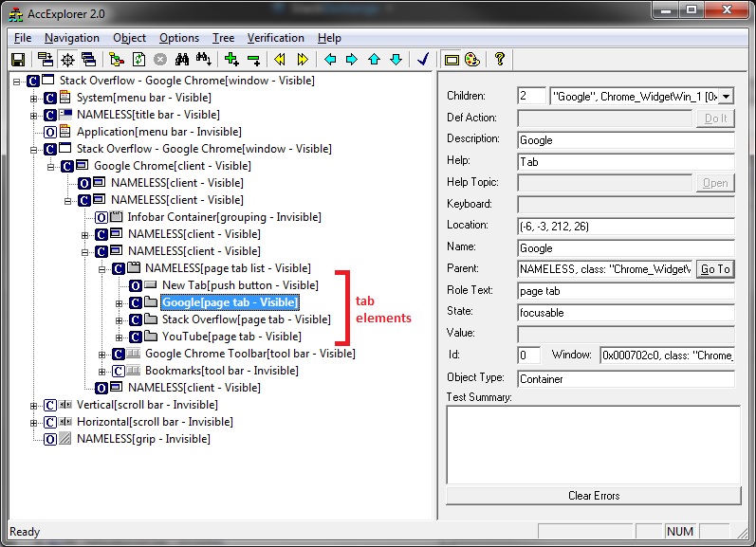756x547 pixels.
Task: Expand the Bookmarks tool bar node
Action: (101, 372)
